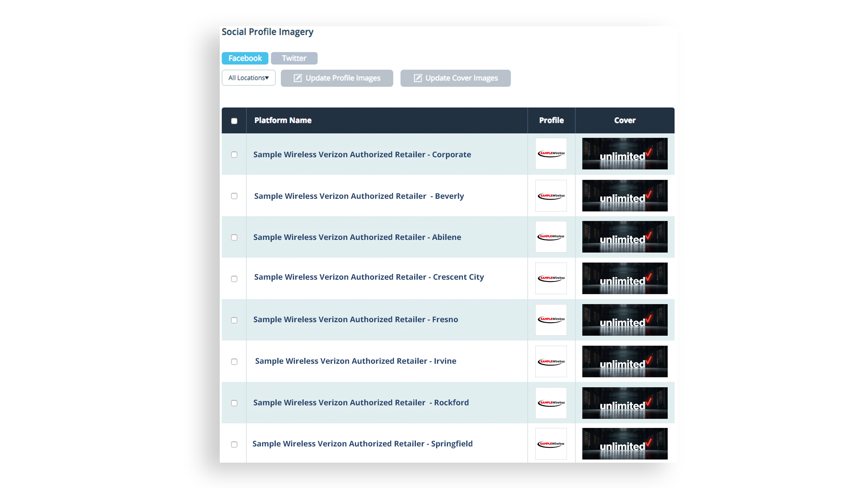The width and height of the screenshot is (868, 488).
Task: Select 'Sample Wireless Verizon Authorized Retailer - Irvine'
Action: tap(356, 361)
